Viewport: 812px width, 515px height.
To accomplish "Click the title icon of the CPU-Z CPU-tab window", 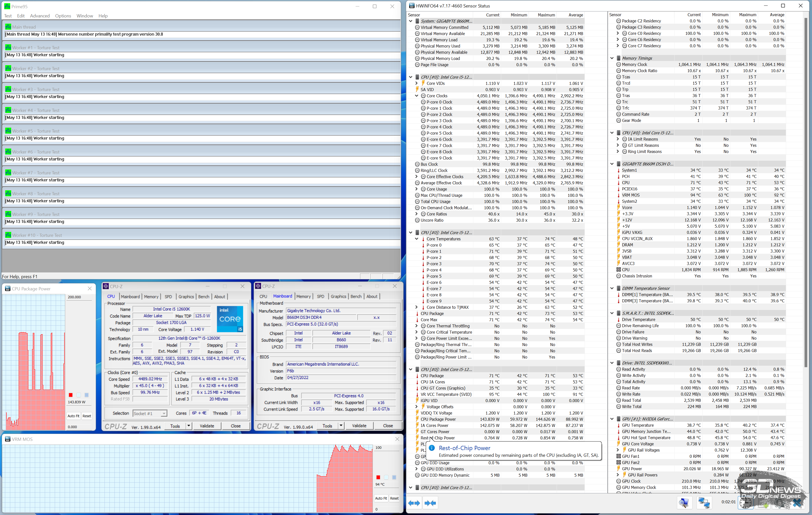I will click(x=106, y=286).
